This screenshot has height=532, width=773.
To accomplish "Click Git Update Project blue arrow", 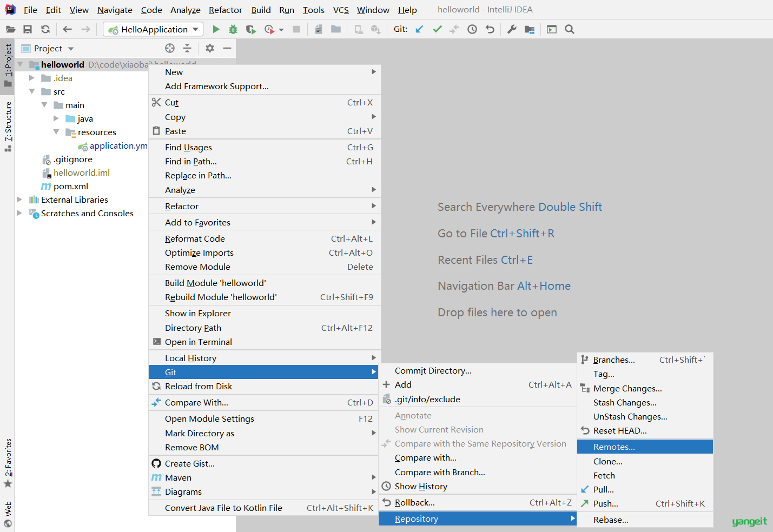I will [x=419, y=29].
